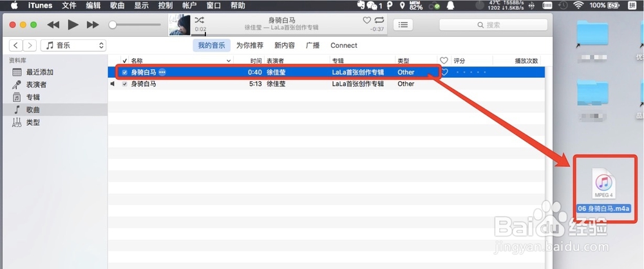Open the 歌曲 menu
This screenshot has width=644, height=269.
click(x=117, y=5)
